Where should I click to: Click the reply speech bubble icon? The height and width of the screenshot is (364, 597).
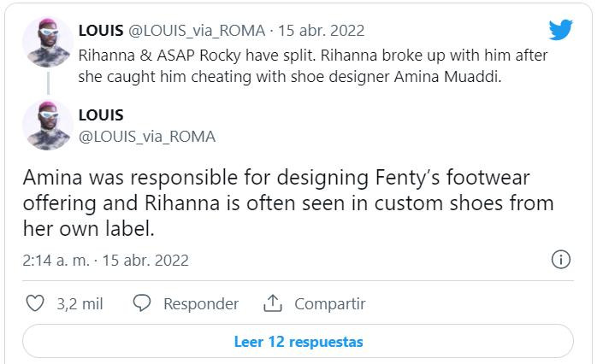pyautogui.click(x=143, y=303)
